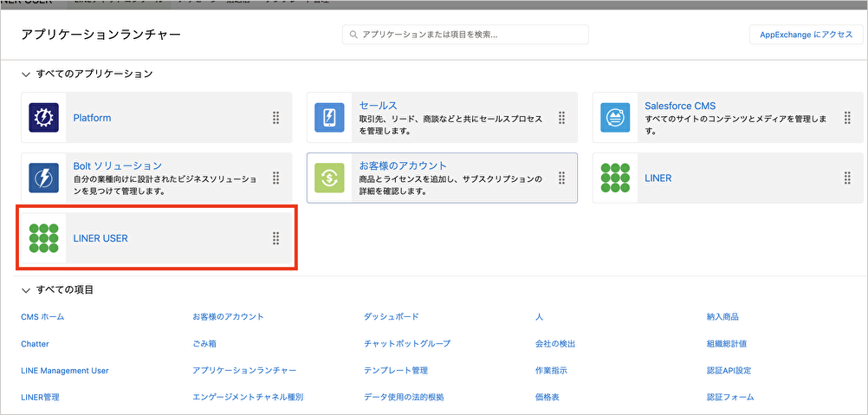Click Bolt ソリューション description text
The image size is (868, 415).
click(165, 186)
